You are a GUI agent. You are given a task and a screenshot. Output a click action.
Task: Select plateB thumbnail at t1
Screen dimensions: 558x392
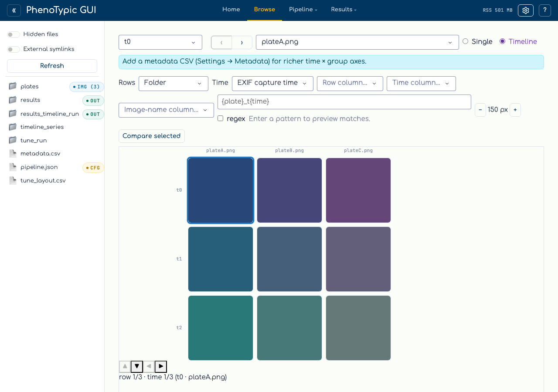coord(289,259)
